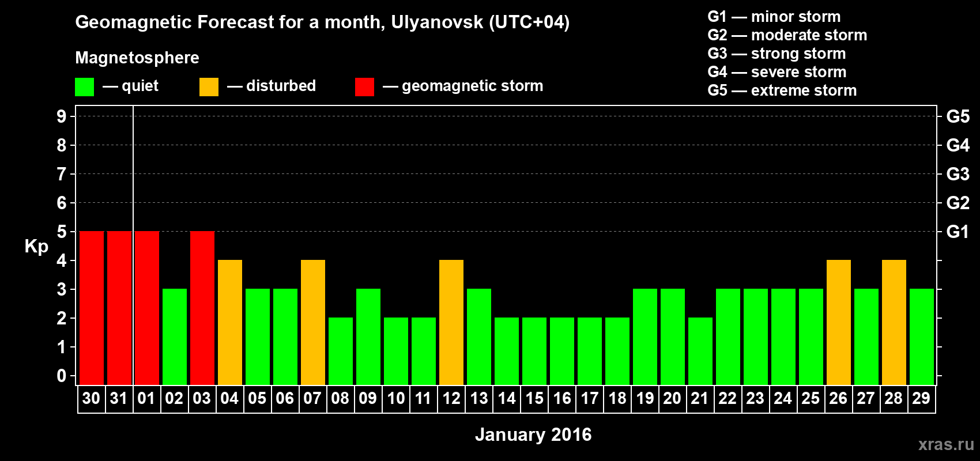
Task: Click the geomagnetic storm legend label
Action: pyautogui.click(x=473, y=86)
